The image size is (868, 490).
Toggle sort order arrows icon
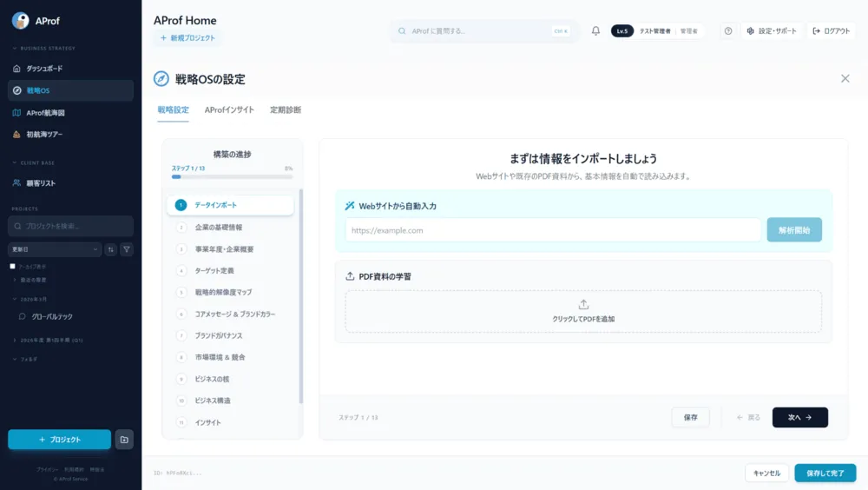coord(111,249)
